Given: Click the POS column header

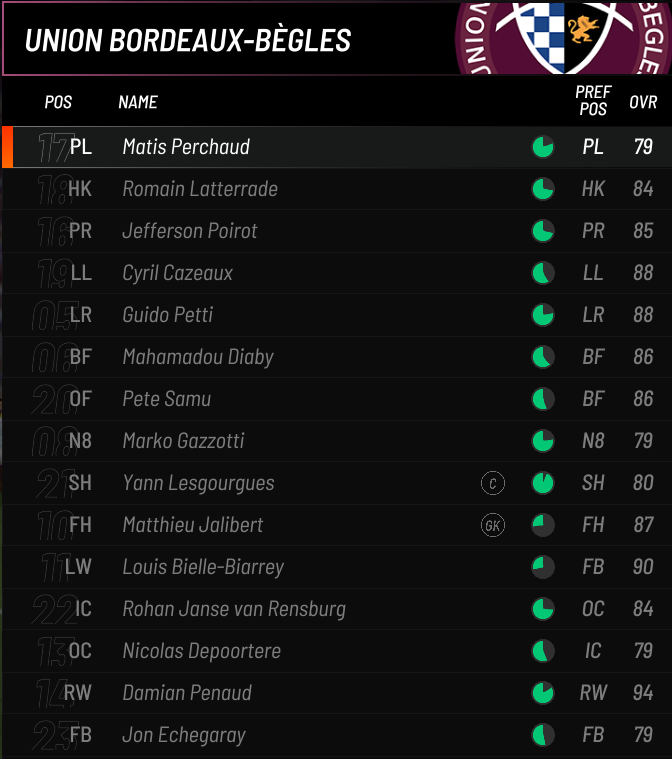Looking at the screenshot, I should click(x=58, y=102).
